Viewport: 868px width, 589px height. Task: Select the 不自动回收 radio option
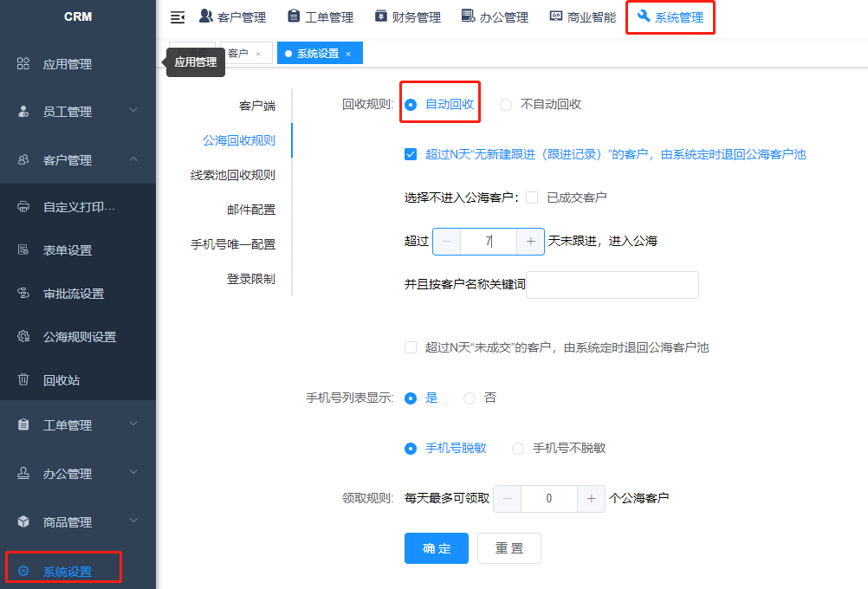pos(506,105)
